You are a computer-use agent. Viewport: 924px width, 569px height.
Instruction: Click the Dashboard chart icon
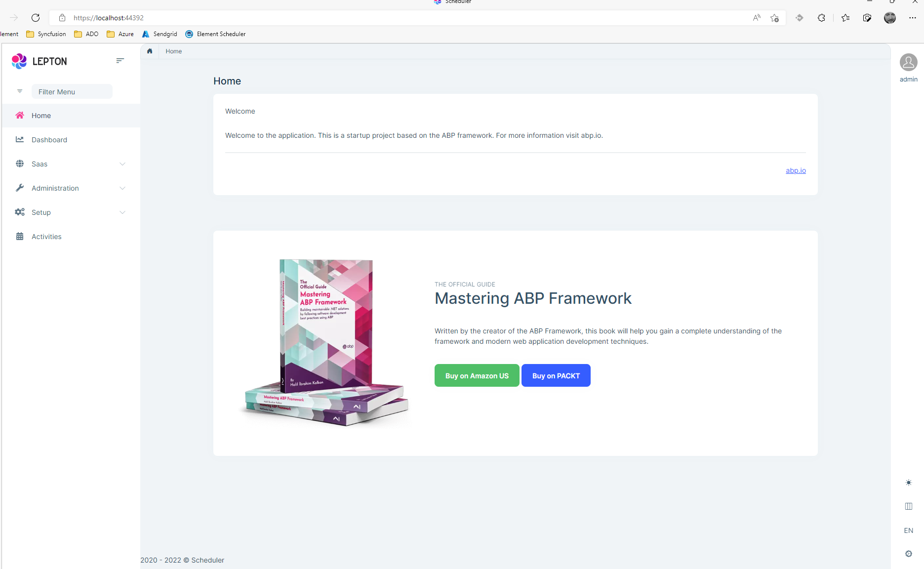[20, 139]
